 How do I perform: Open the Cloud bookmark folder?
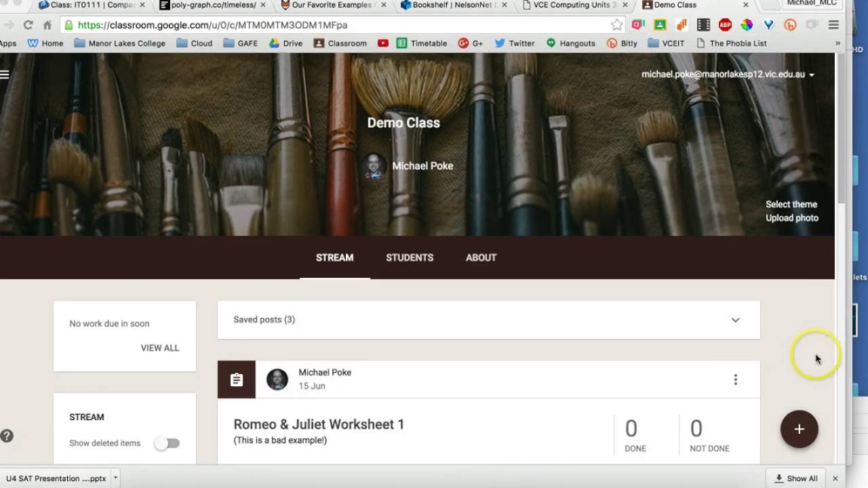pos(194,43)
